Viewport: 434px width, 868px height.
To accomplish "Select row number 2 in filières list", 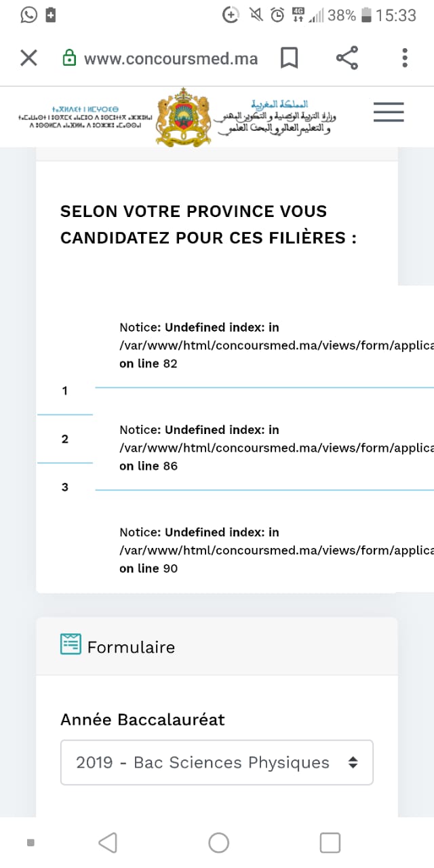I will (x=65, y=439).
